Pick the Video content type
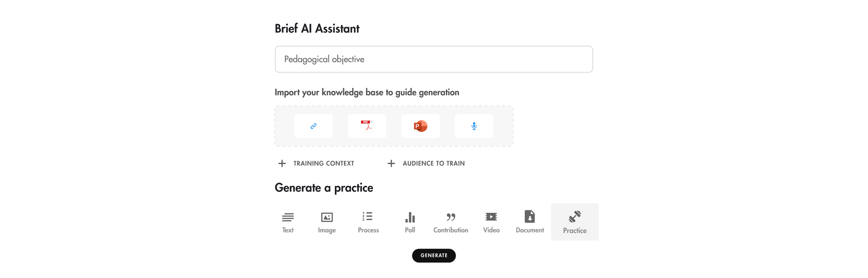The height and width of the screenshot is (278, 868). (x=491, y=222)
